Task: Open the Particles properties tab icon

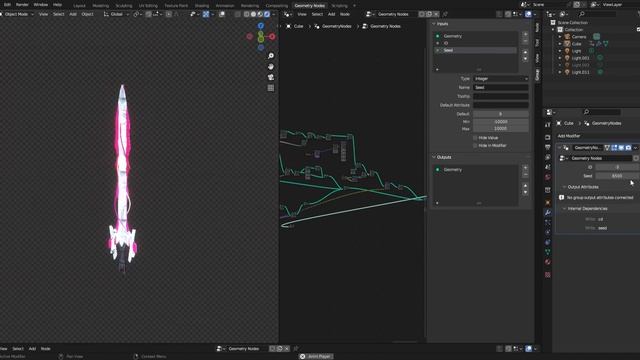Action: pos(548,222)
